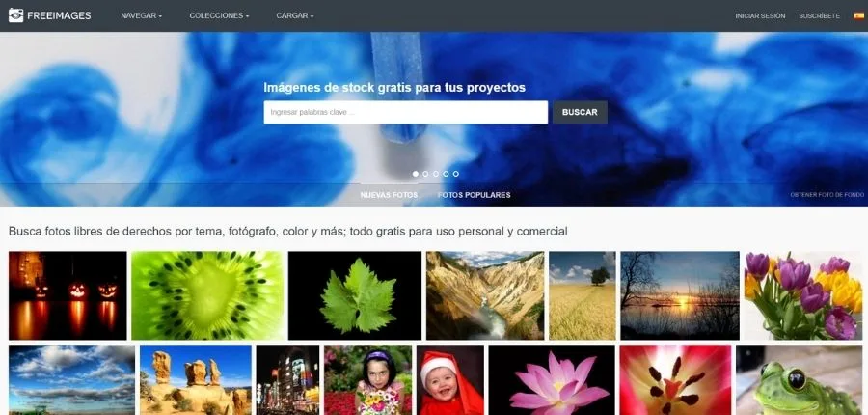Image resolution: width=868 pixels, height=415 pixels.
Task: Open the pink lotus flower photo
Action: pyautogui.click(x=551, y=380)
